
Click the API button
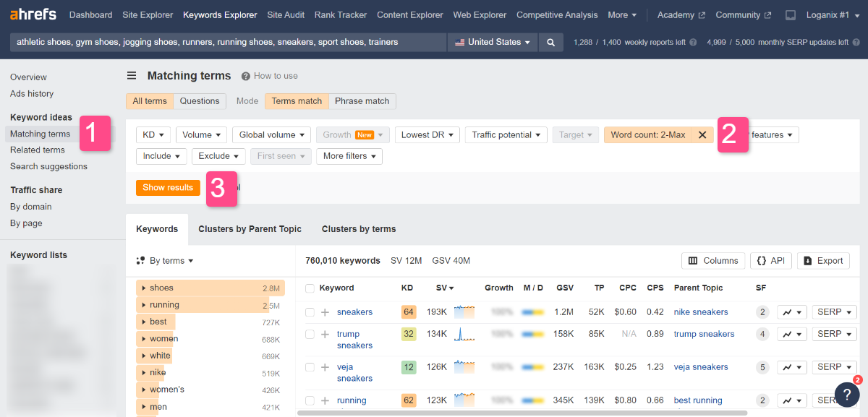point(771,261)
